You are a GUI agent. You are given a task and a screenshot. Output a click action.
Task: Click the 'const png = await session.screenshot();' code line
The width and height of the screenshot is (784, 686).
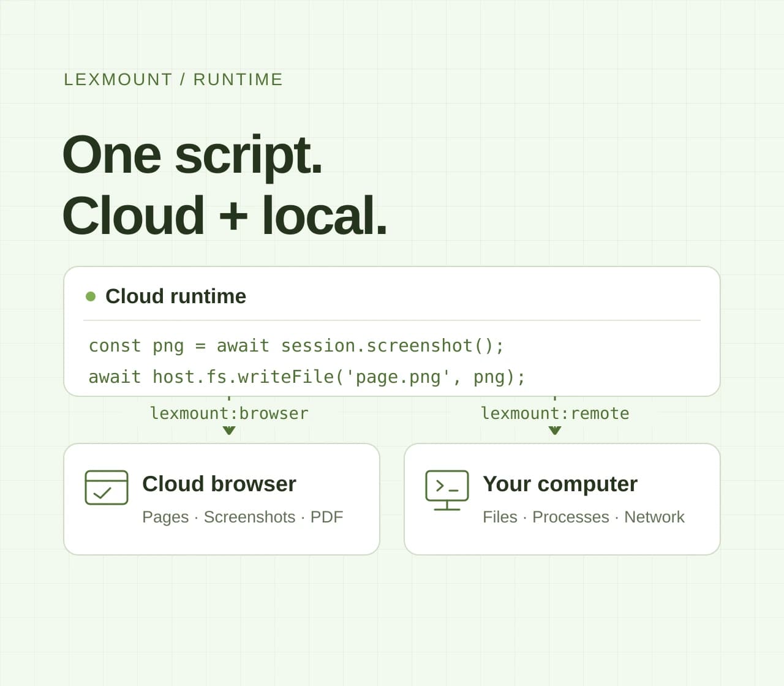click(296, 346)
